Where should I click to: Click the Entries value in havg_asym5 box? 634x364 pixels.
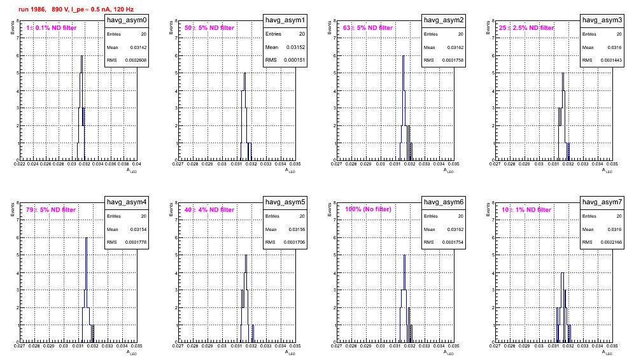302,216
